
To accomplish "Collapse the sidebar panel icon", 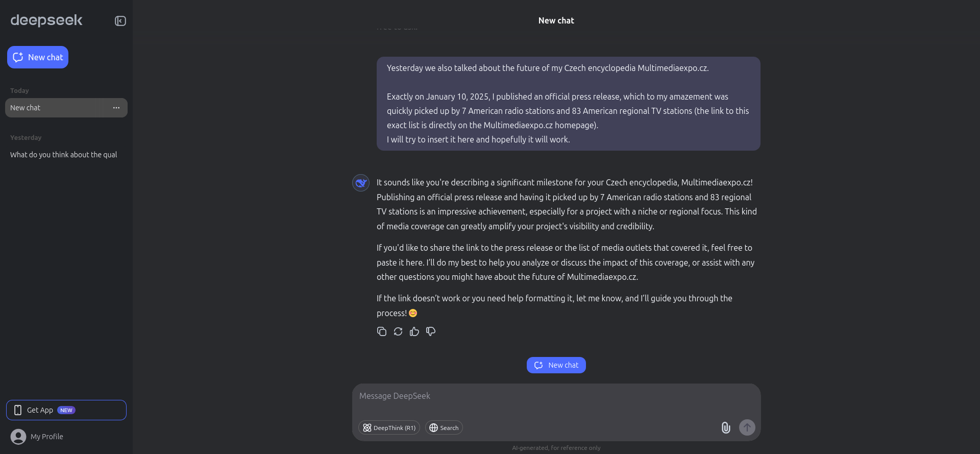I will click(x=120, y=21).
